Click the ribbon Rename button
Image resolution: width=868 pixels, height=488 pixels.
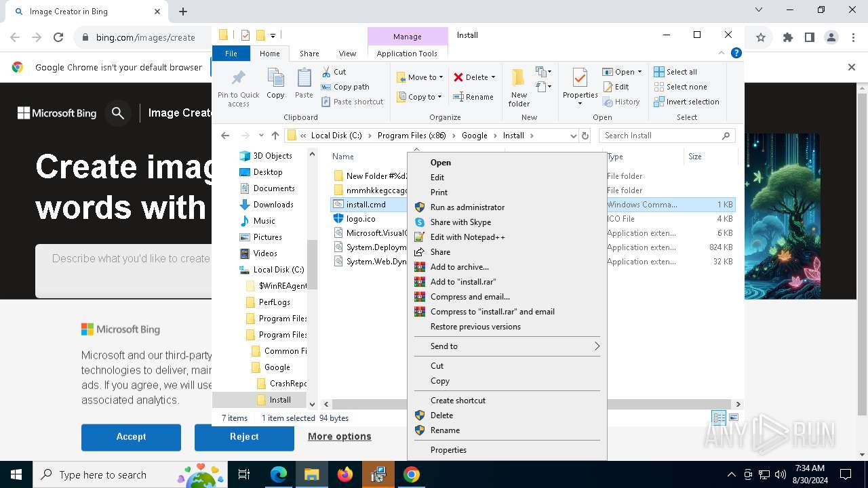click(473, 97)
